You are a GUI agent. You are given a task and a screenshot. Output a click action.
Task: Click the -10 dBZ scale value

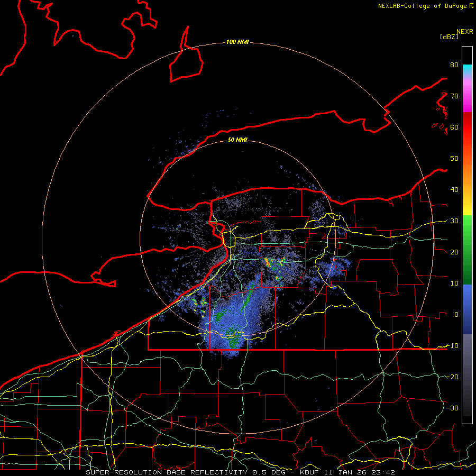pyautogui.click(x=452, y=345)
